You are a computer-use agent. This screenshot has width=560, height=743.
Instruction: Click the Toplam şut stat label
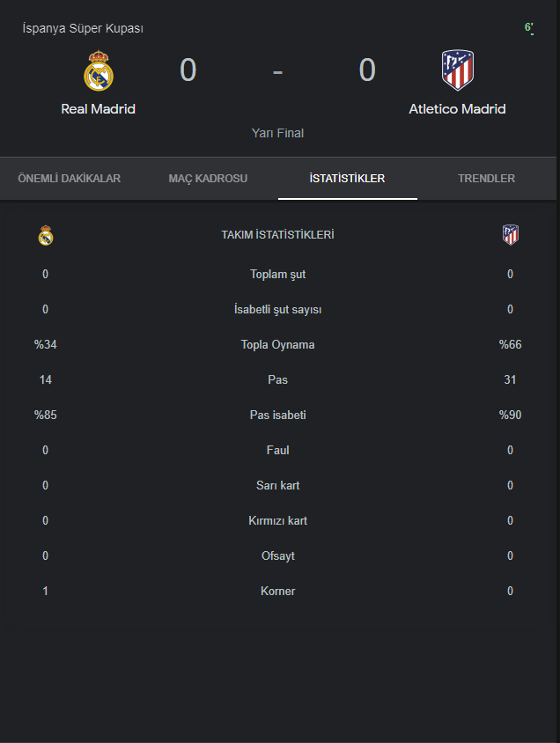277,274
